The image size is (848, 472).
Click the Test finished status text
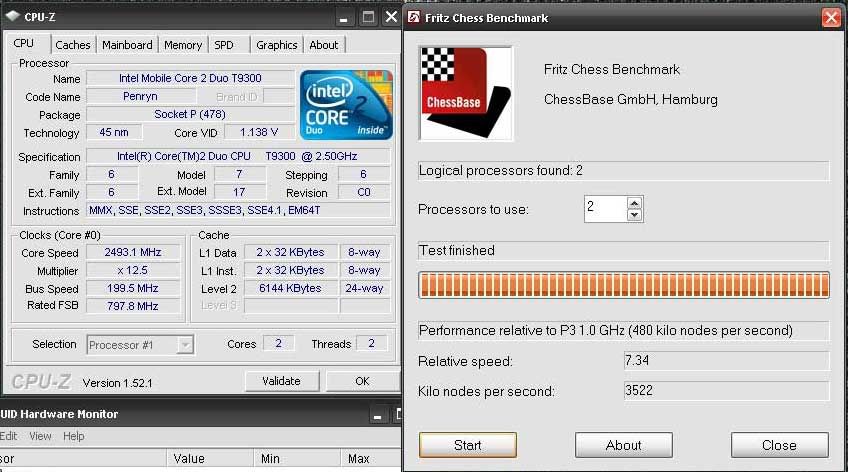point(456,250)
